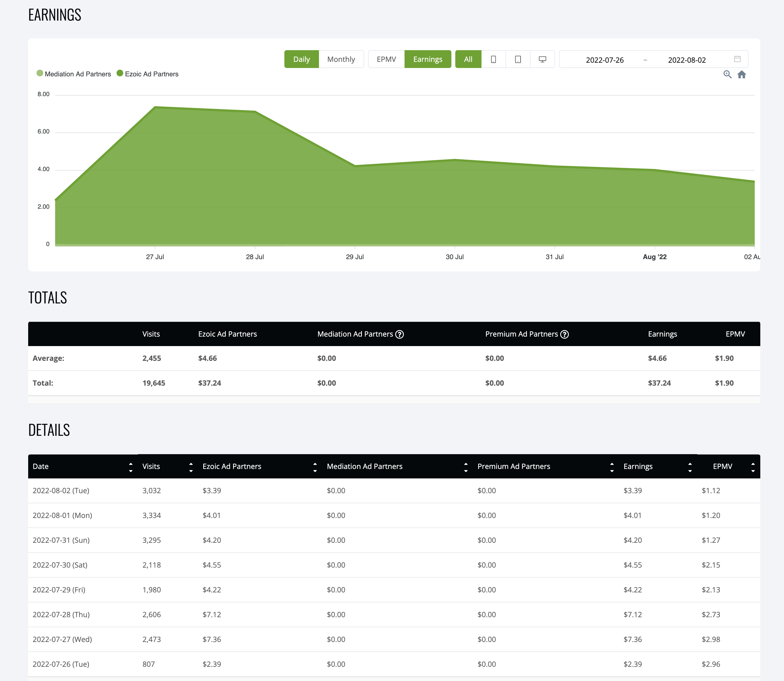Click the Total: row label
This screenshot has width=784, height=681.
tap(43, 383)
